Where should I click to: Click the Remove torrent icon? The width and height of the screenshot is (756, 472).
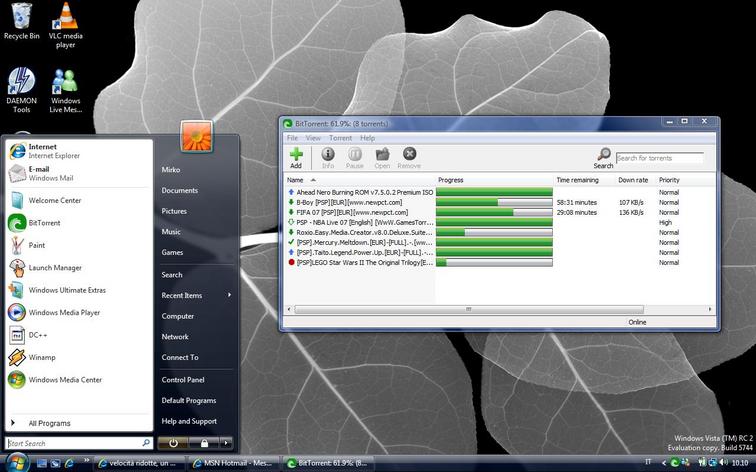tap(409, 156)
